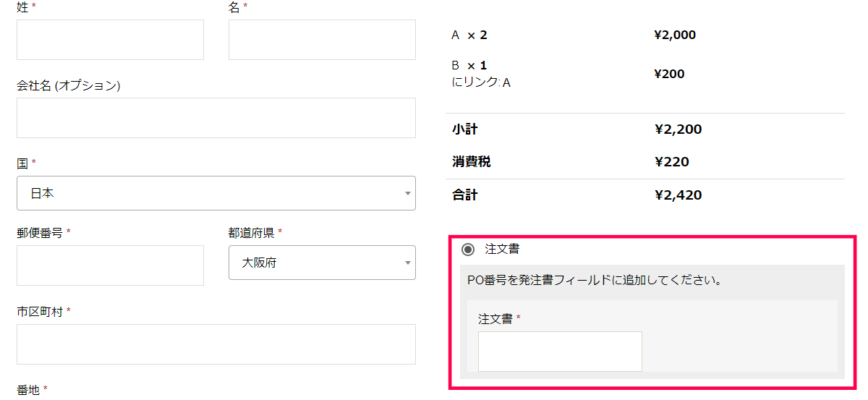Click the A × 2 order item
The height and width of the screenshot is (400, 868).
[469, 35]
